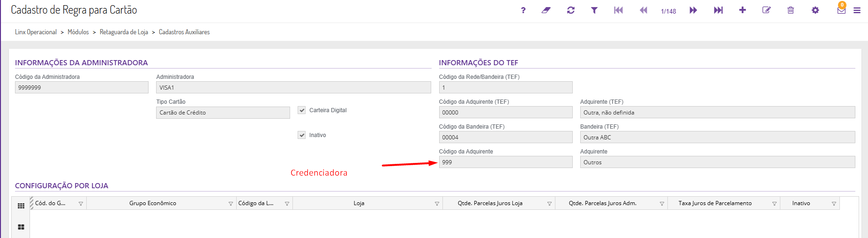Screen dimensions: 868x238
Task: Click the refresh icon in toolbar
Action: (x=570, y=10)
